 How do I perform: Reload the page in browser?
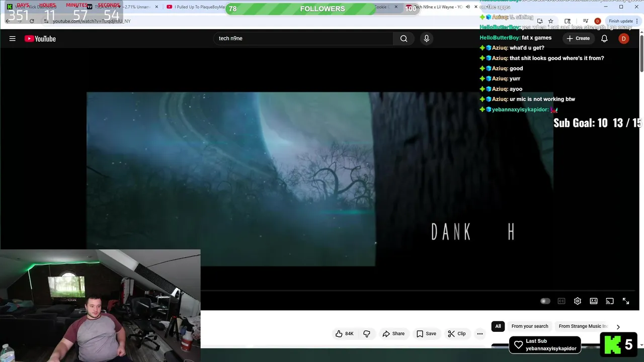(x=32, y=21)
